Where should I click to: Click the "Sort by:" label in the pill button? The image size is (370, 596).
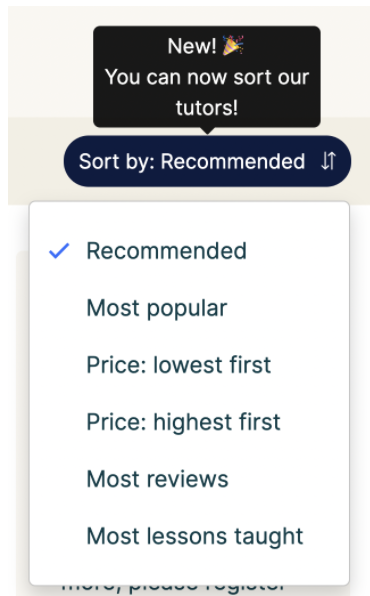(x=117, y=162)
